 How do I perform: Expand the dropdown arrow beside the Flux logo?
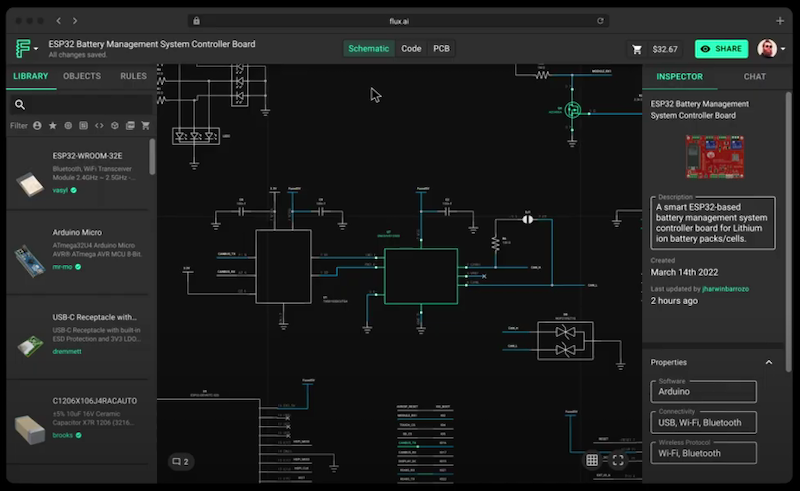[36, 49]
